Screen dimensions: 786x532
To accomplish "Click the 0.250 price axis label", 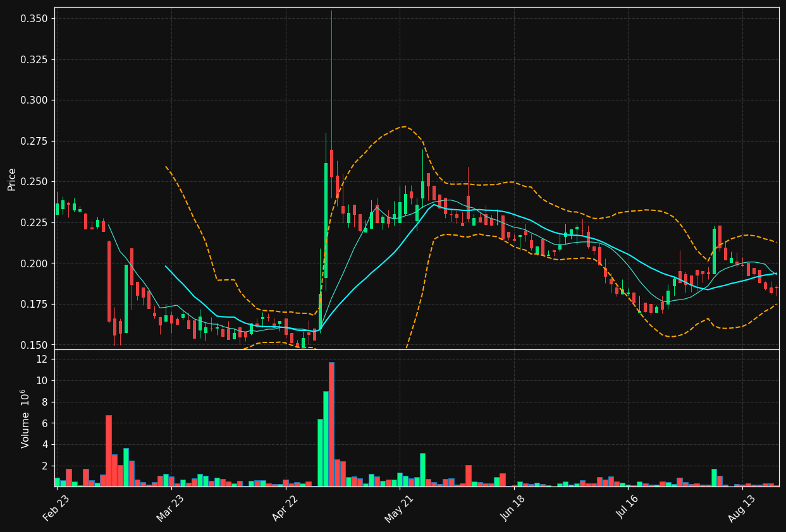I will pos(34,182).
